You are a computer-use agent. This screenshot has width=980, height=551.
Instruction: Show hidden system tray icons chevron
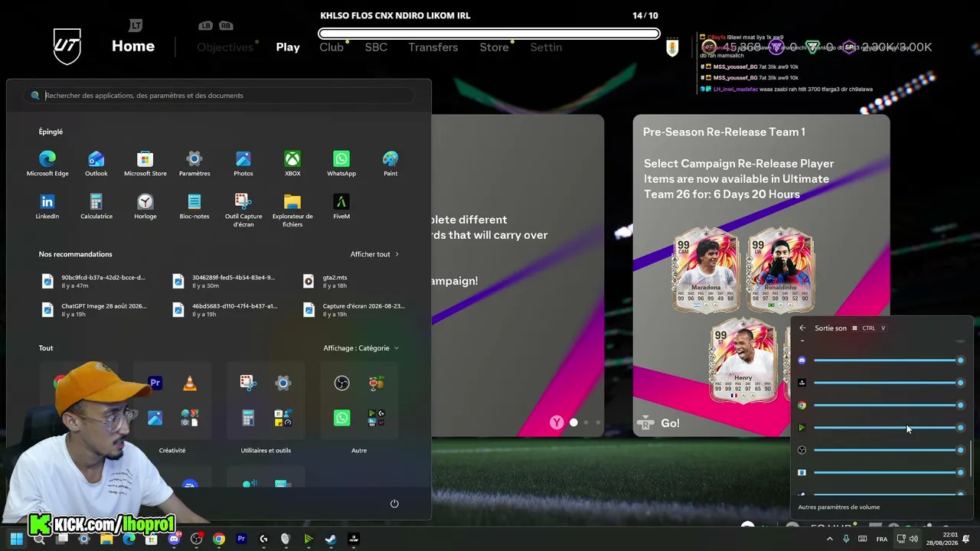pyautogui.click(x=829, y=539)
